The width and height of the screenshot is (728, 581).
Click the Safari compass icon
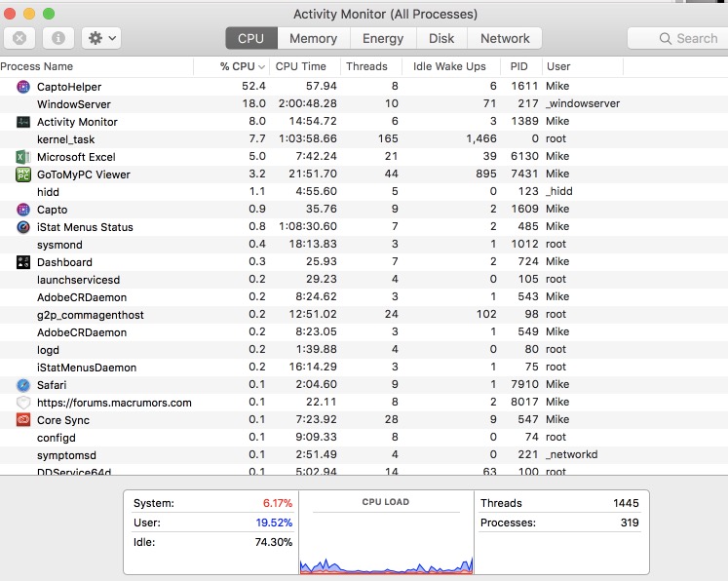(x=22, y=385)
